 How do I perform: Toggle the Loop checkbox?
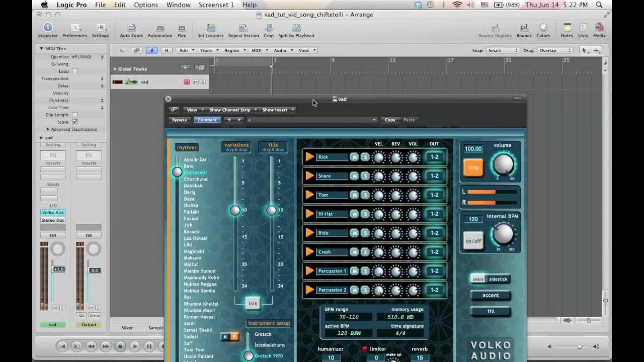(x=74, y=71)
